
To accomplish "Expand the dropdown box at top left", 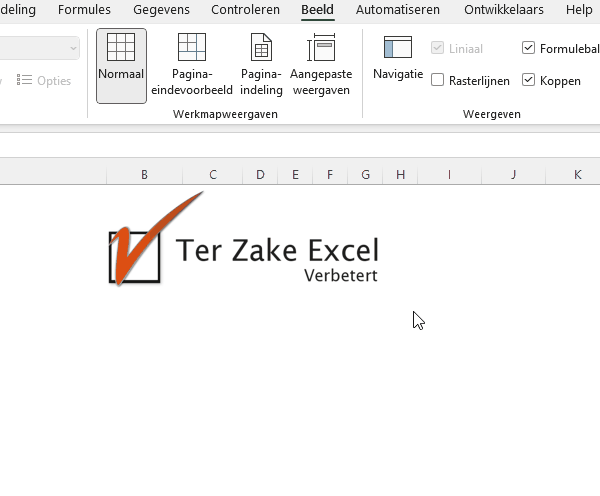I will [73, 48].
